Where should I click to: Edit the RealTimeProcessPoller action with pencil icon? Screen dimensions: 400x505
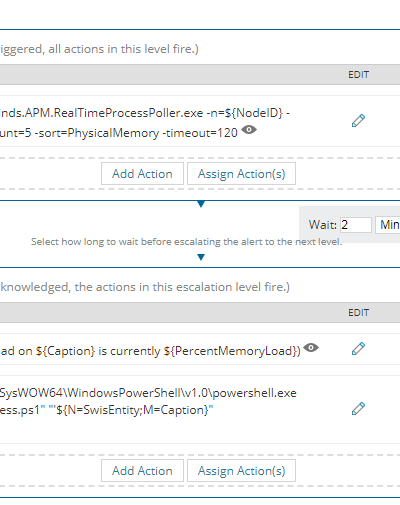(x=358, y=121)
